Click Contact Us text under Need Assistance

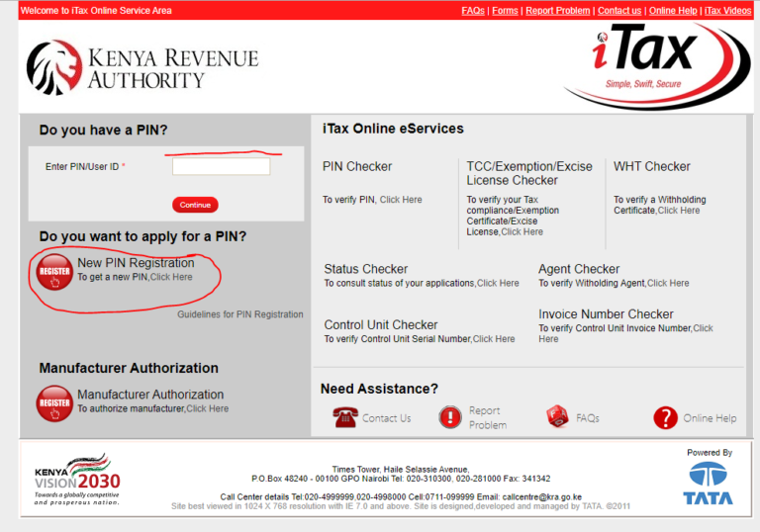[386, 418]
